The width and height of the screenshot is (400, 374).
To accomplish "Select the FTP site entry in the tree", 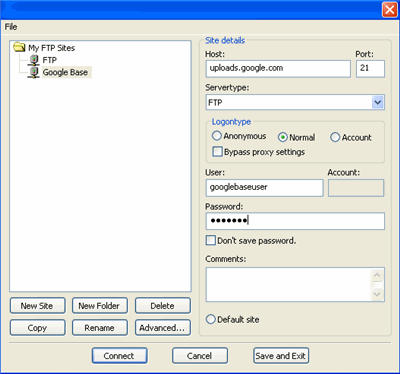I will [x=49, y=60].
